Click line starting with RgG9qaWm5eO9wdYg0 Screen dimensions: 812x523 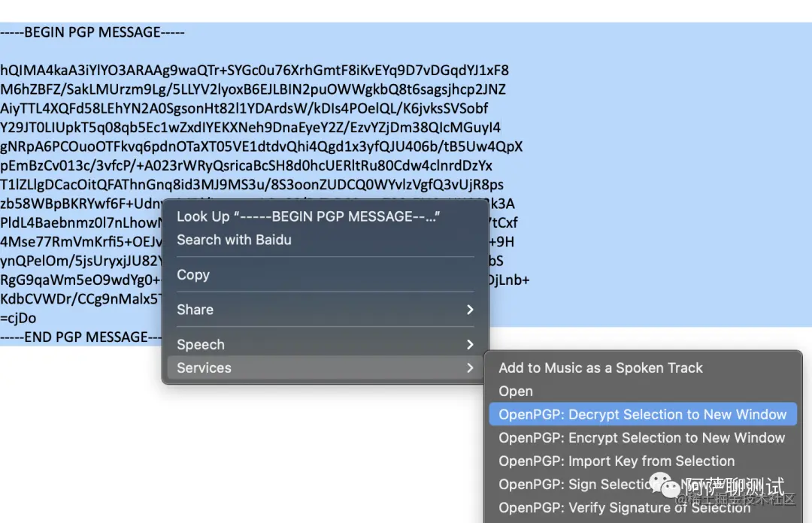[80, 280]
